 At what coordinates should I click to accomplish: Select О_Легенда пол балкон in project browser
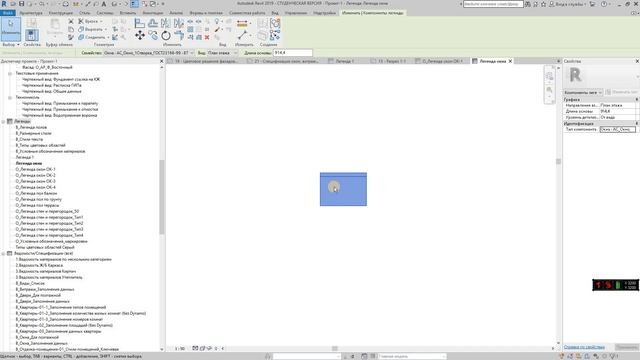(36, 193)
